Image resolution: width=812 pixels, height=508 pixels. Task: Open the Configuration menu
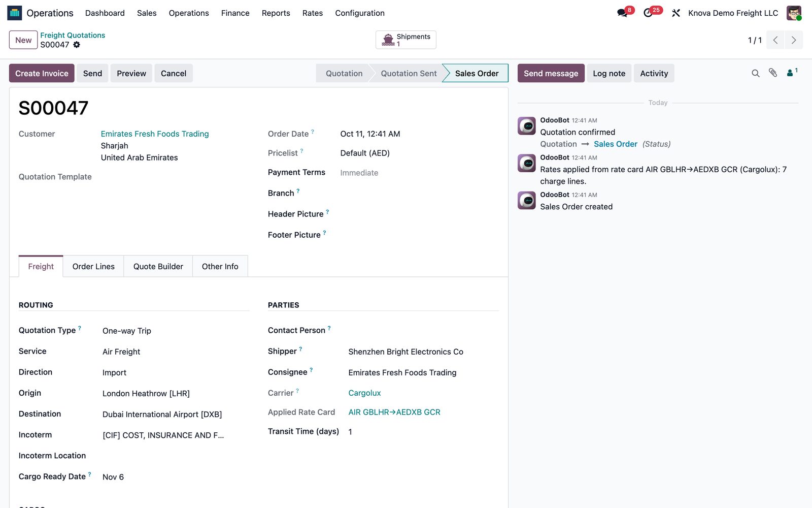click(360, 13)
